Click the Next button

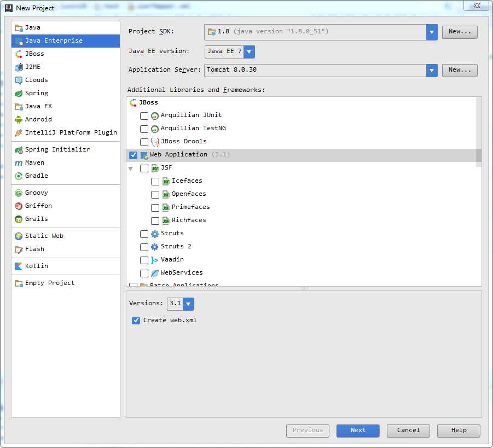click(x=358, y=430)
